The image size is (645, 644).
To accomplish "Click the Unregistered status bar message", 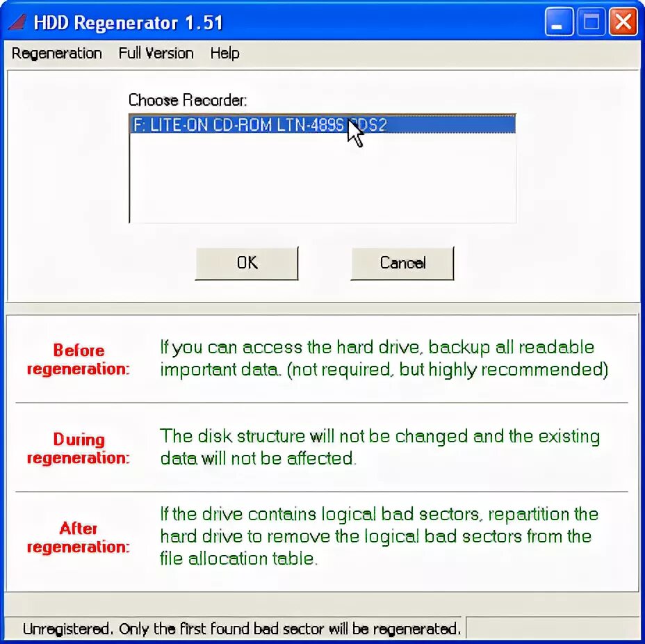I will click(241, 629).
